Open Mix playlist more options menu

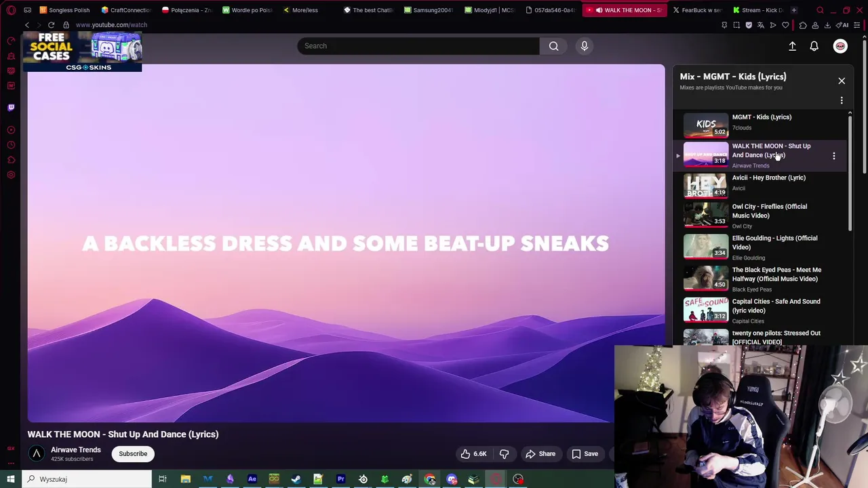[842, 100]
